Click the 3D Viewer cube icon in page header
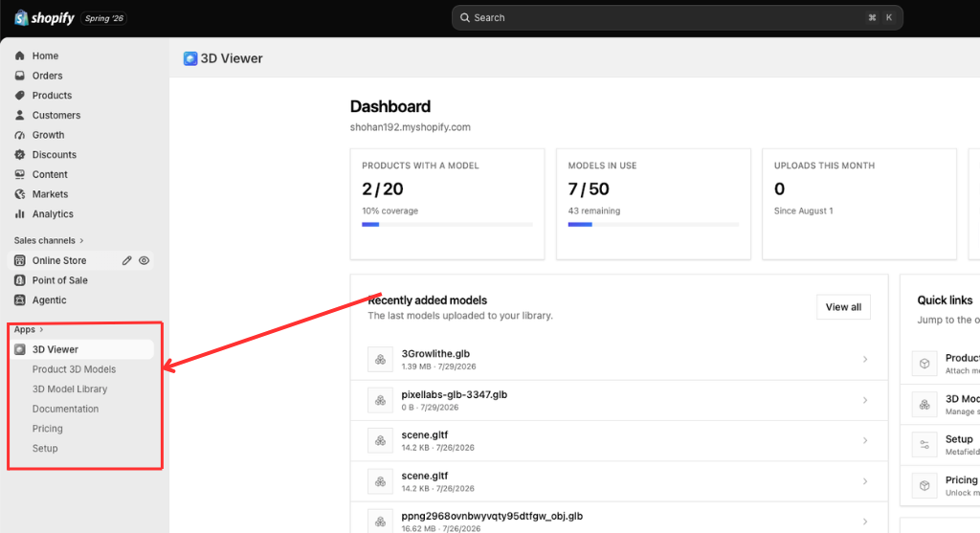This screenshot has width=980, height=533. coord(190,58)
